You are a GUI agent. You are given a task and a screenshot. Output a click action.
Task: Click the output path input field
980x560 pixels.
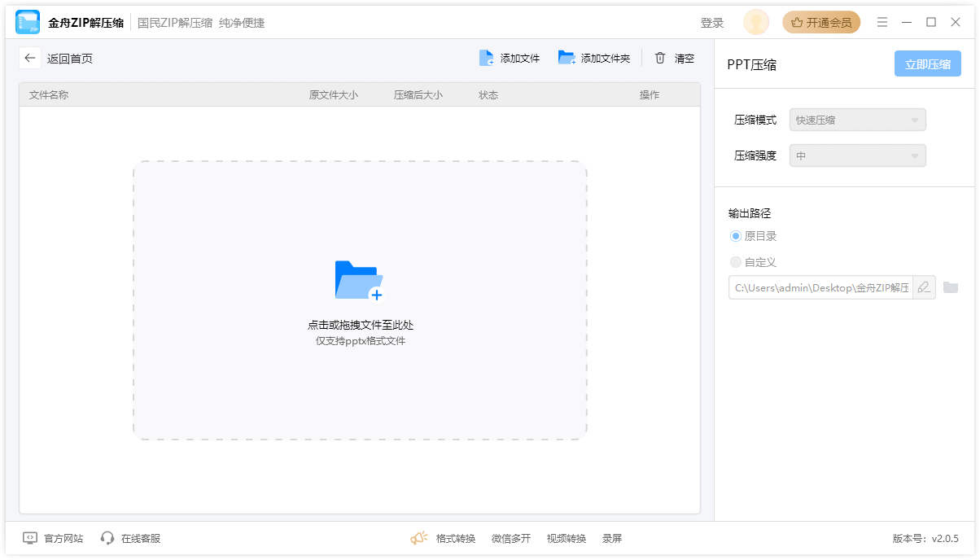[x=820, y=287]
